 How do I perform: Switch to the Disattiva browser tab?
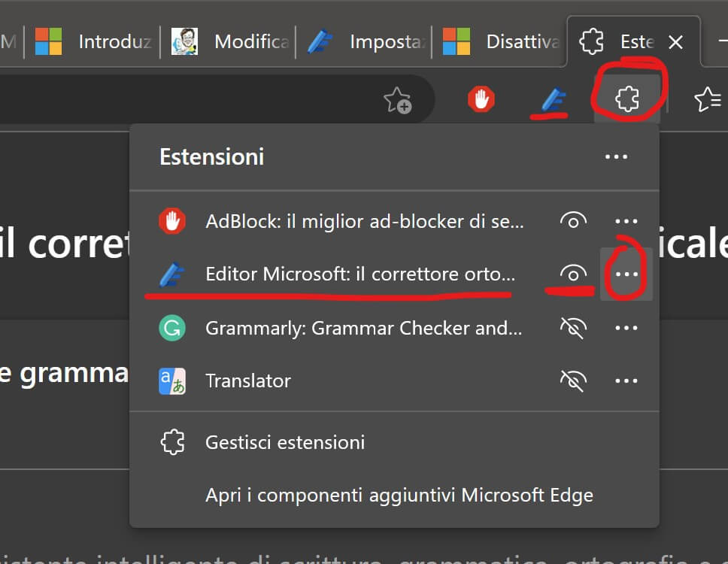pyautogui.click(x=504, y=41)
